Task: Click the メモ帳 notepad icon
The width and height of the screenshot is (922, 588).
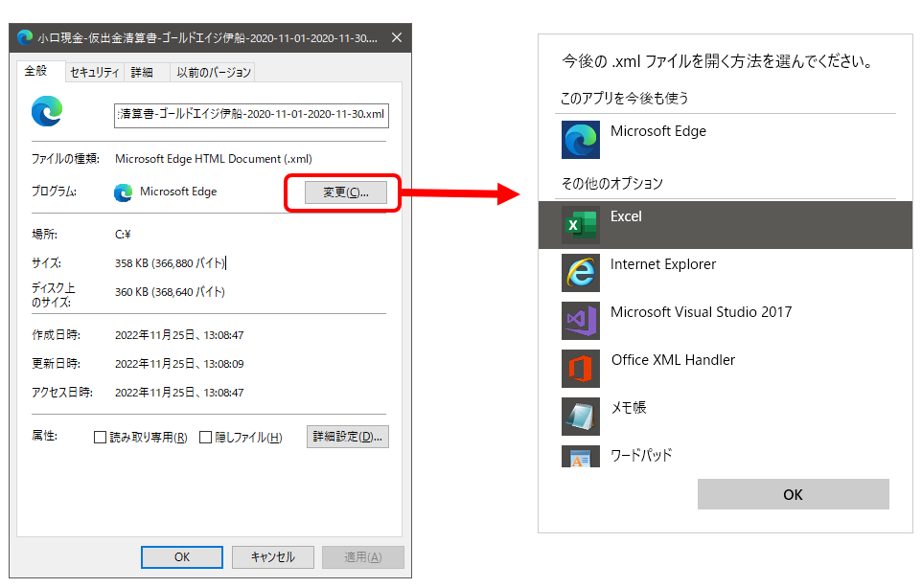Action: tap(580, 417)
